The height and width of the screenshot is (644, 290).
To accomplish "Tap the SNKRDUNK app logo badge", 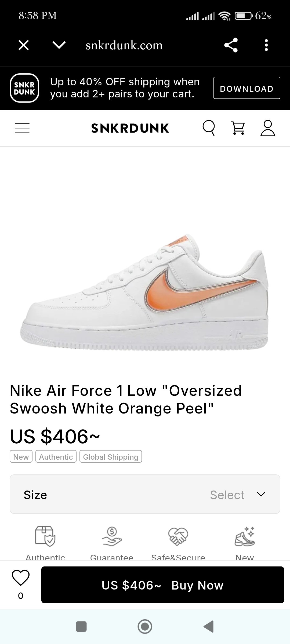I will click(24, 88).
